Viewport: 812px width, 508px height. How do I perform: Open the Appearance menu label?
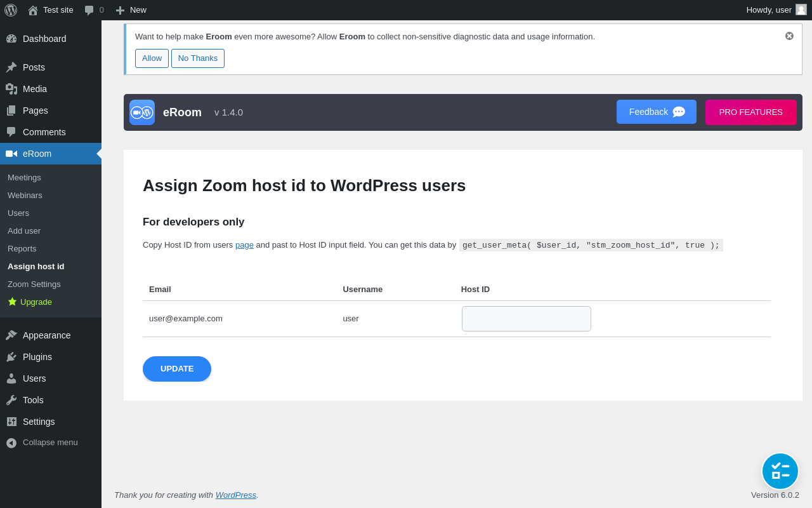pyautogui.click(x=47, y=335)
